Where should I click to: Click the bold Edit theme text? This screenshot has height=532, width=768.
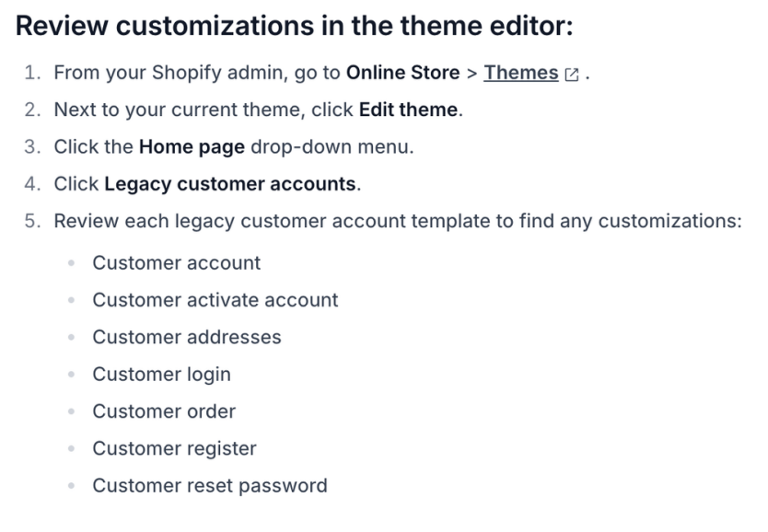click(x=408, y=110)
